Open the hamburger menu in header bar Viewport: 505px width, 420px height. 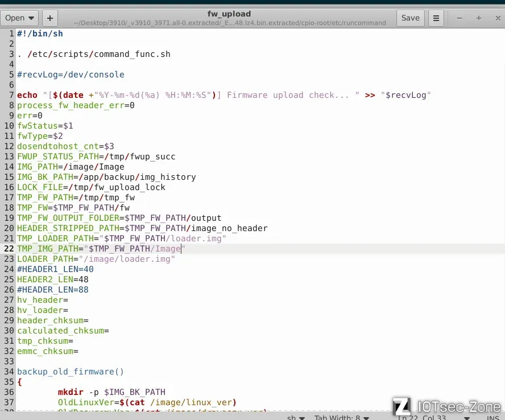[x=436, y=18]
